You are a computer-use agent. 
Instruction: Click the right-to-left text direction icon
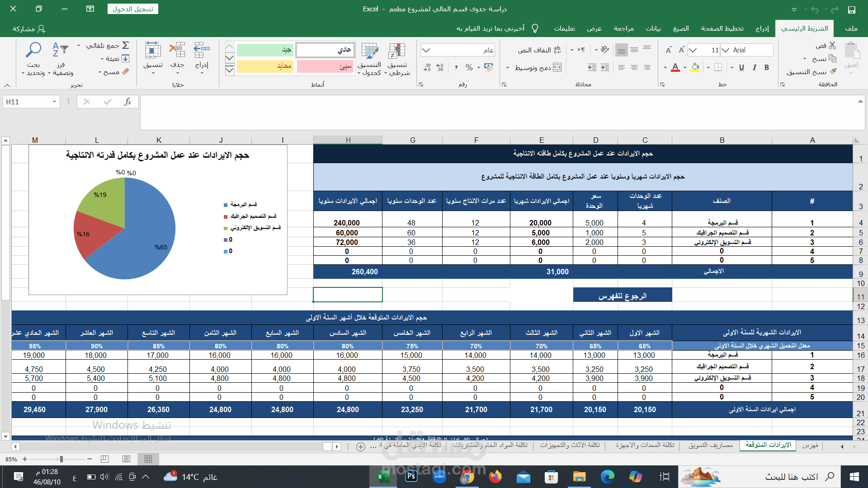pyautogui.click(x=581, y=50)
